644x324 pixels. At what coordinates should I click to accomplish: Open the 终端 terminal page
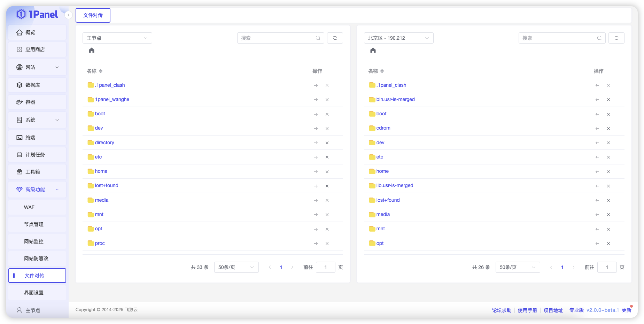point(30,137)
